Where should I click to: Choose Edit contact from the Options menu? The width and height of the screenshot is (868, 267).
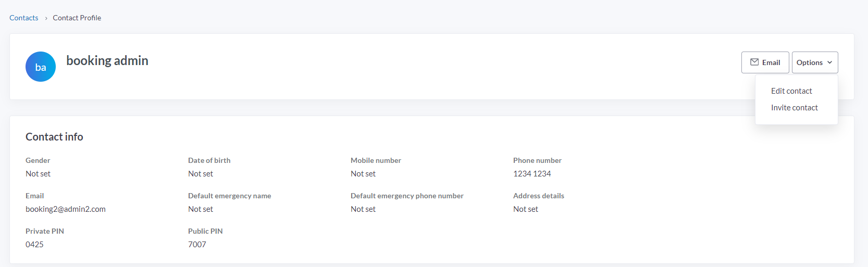tap(791, 91)
